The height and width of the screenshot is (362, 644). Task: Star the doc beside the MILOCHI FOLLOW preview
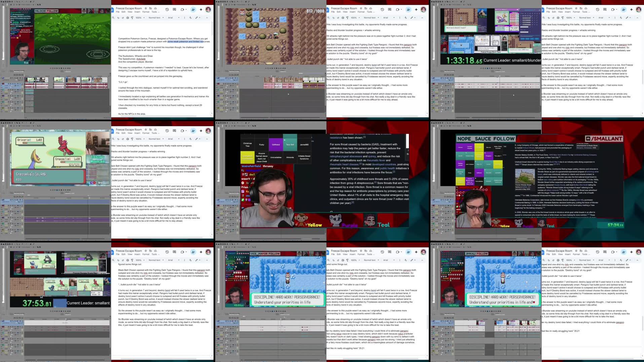146,8
